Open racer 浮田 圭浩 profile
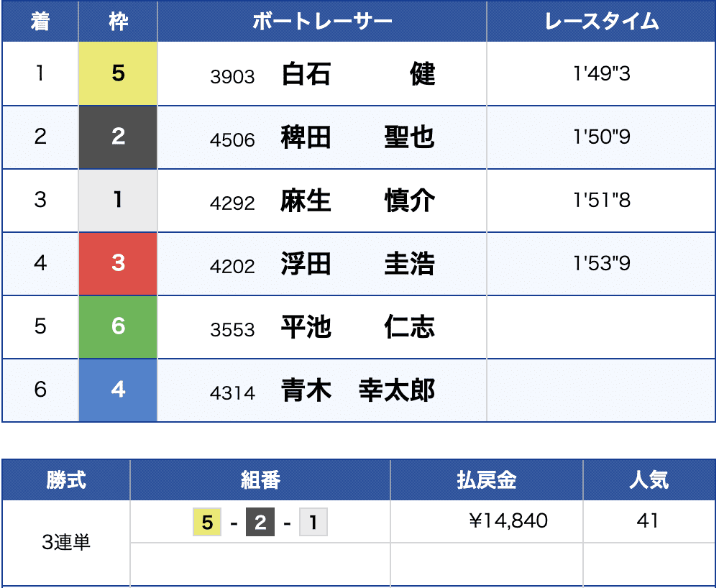This screenshot has height=588, width=719. point(358,264)
